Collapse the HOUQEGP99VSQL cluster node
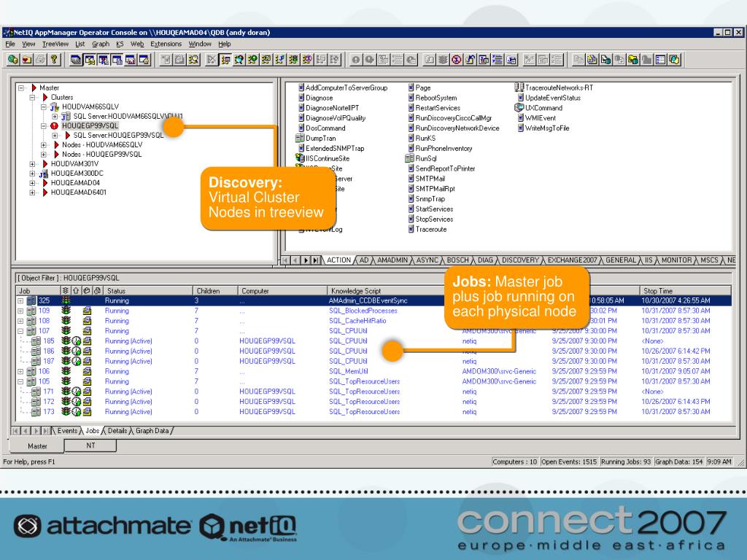 click(44, 125)
